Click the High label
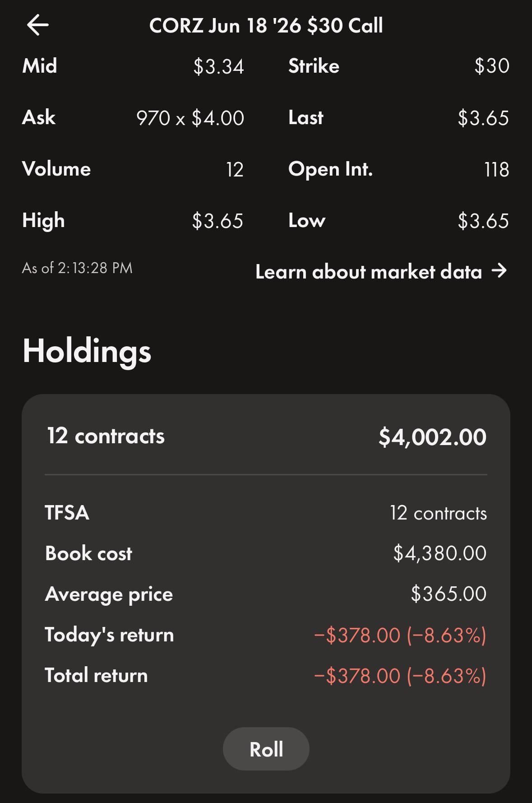 (x=43, y=221)
